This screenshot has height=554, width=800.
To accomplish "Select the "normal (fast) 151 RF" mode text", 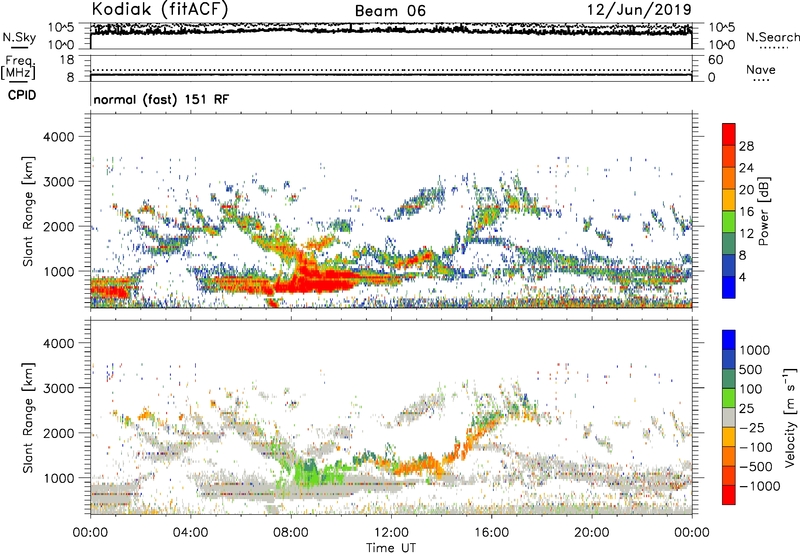I will point(161,99).
